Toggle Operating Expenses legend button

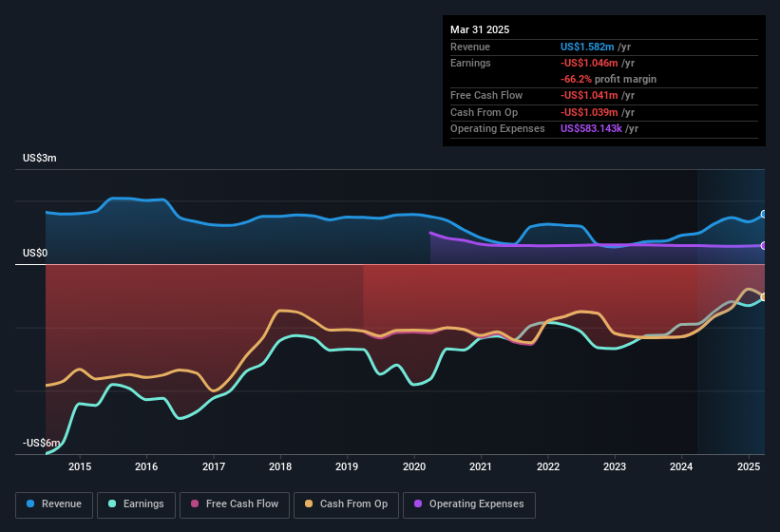[x=469, y=504]
